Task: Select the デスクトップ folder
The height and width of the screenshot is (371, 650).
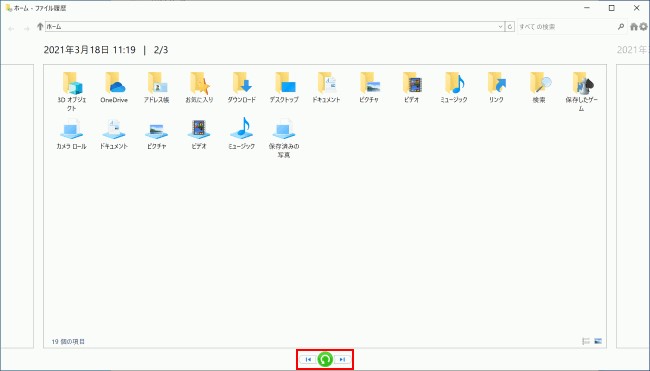Action: click(284, 87)
